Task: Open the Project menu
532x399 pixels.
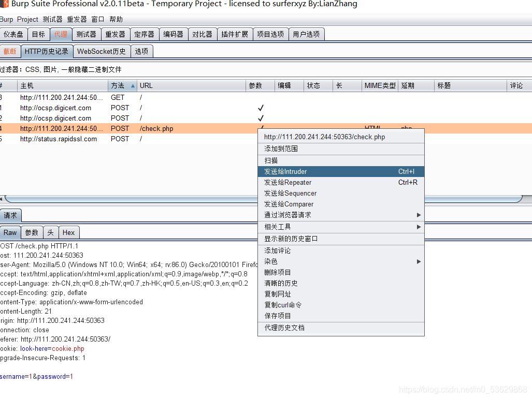Action: click(27, 19)
